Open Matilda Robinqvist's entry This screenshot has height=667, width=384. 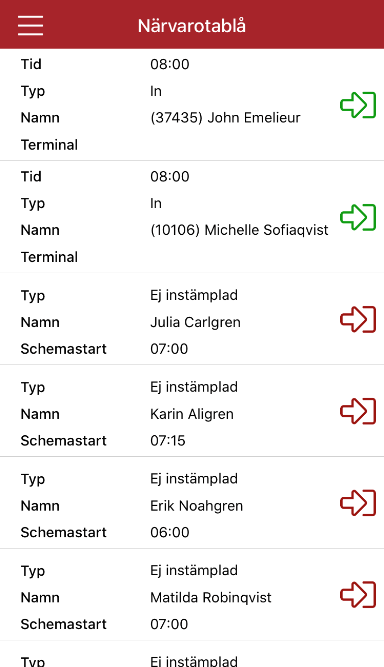(192, 595)
